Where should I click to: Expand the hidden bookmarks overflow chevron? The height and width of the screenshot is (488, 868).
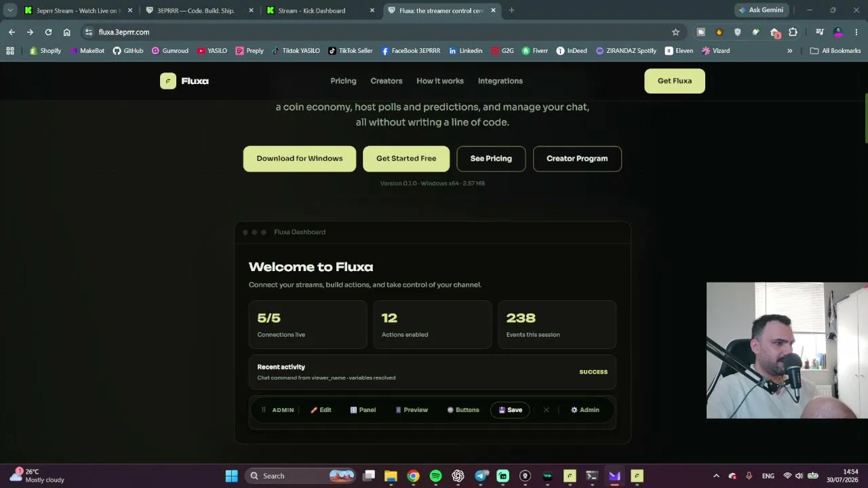click(x=789, y=50)
